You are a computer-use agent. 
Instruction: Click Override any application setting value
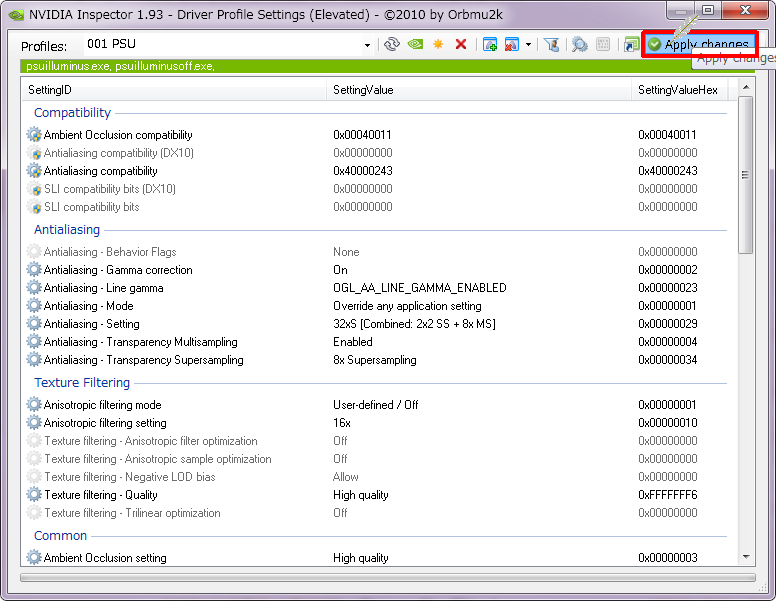(407, 306)
